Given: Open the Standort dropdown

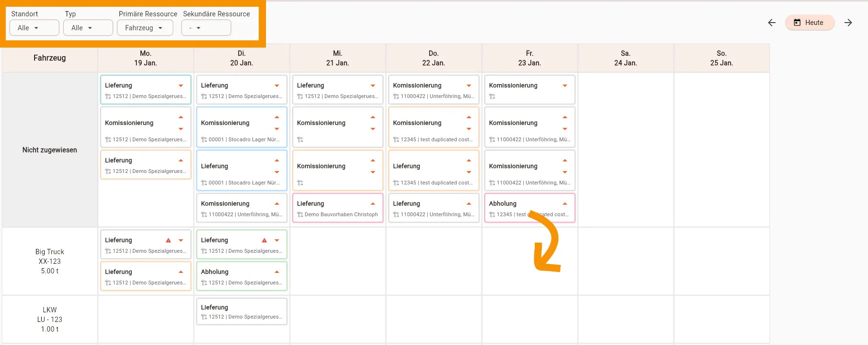Looking at the screenshot, I should tap(35, 28).
